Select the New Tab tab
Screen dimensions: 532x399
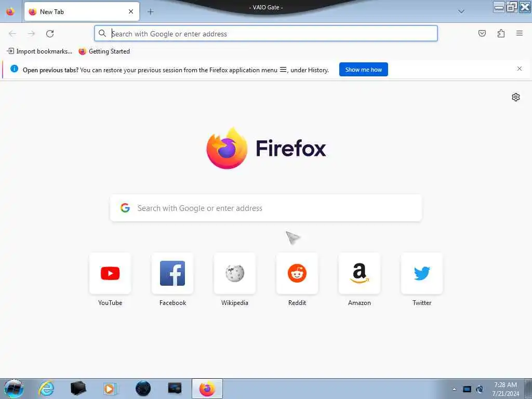coord(82,11)
